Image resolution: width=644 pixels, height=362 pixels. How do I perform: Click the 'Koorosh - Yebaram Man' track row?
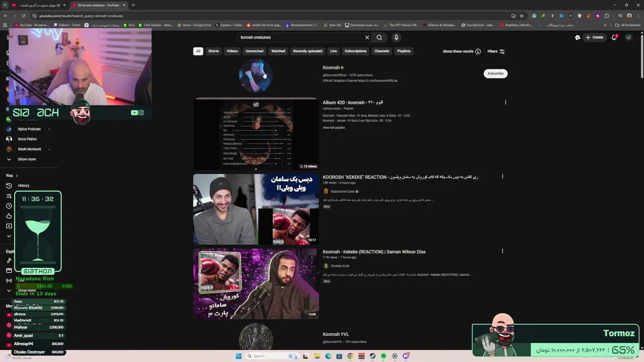366,116
